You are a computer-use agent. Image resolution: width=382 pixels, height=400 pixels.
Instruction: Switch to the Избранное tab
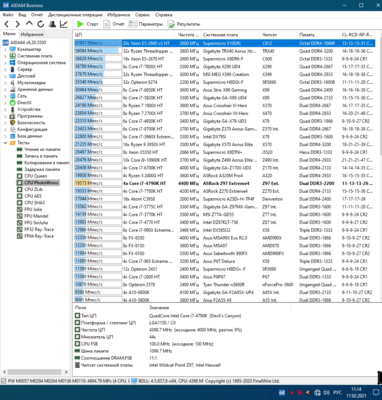click(32, 34)
